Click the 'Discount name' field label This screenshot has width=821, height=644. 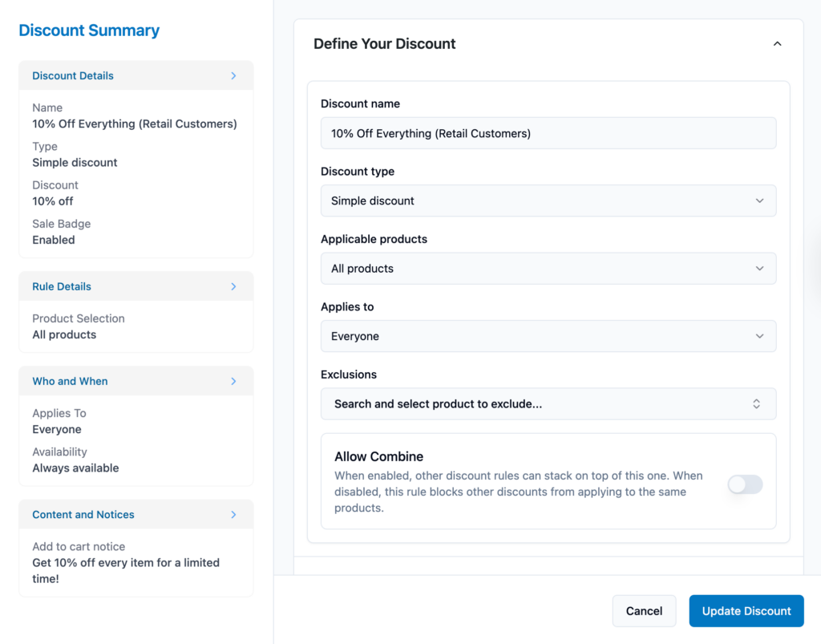point(360,103)
